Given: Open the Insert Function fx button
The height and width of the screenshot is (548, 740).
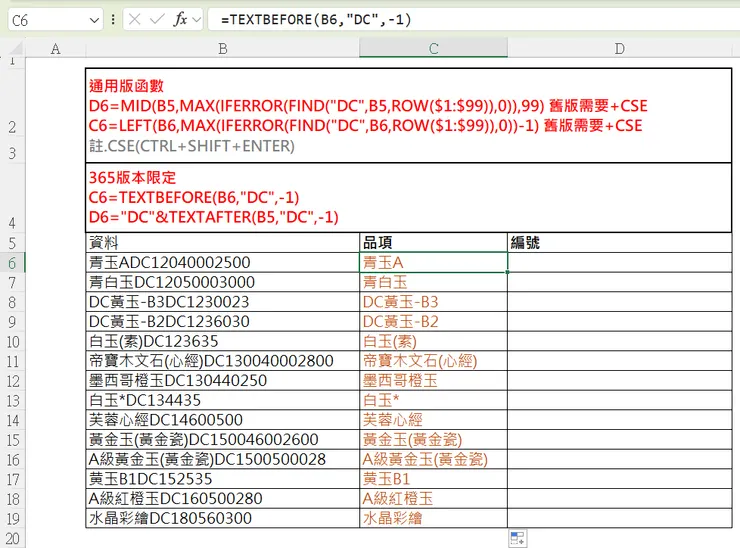Looking at the screenshot, I should pos(180,19).
